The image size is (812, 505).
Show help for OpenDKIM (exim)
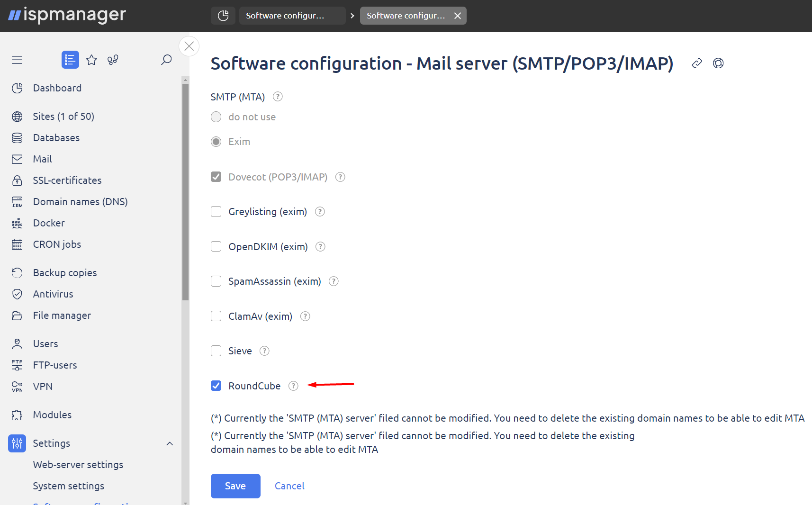(x=321, y=246)
